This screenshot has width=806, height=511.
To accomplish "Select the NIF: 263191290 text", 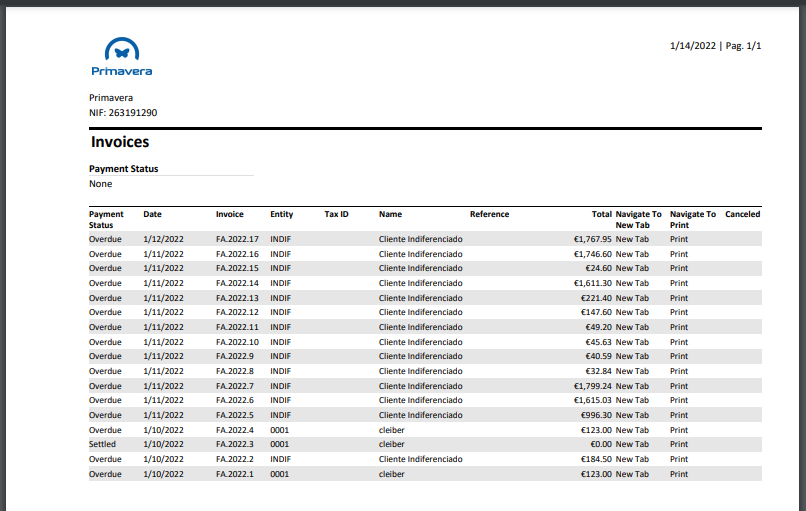I will [x=123, y=113].
